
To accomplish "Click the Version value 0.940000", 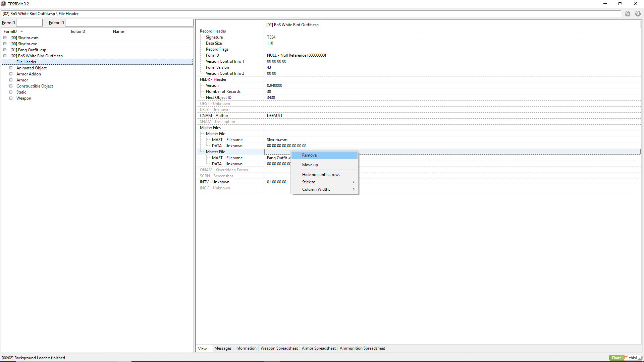I will (274, 85).
